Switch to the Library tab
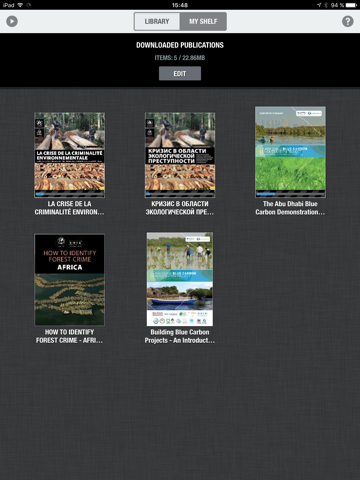Image resolution: width=360 pixels, height=480 pixels. [x=157, y=21]
